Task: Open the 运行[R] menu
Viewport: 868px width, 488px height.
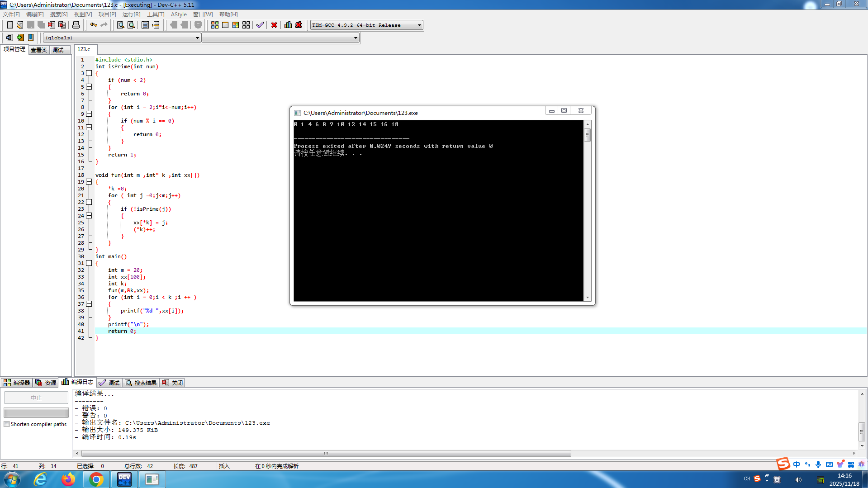Action: click(132, 14)
